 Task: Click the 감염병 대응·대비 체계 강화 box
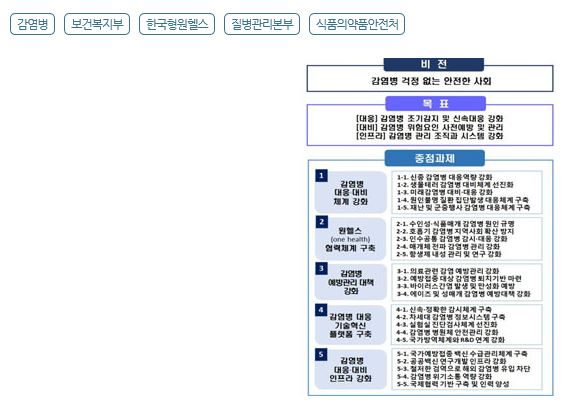click(351, 192)
